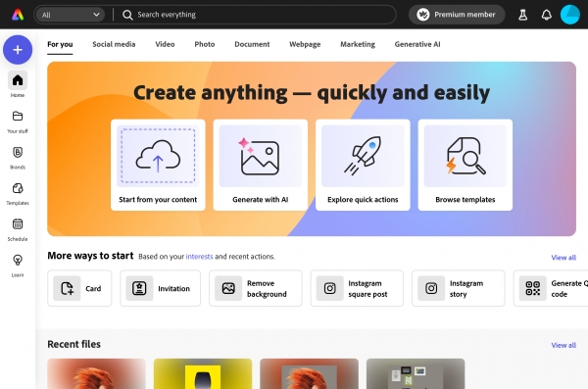
Task: Click the QR code icon
Action: click(x=533, y=288)
